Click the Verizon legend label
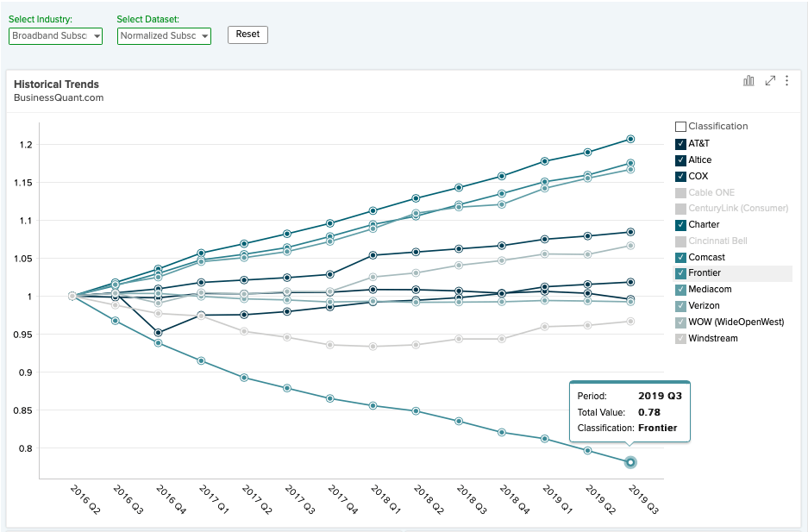The image size is (808, 532). click(x=704, y=305)
